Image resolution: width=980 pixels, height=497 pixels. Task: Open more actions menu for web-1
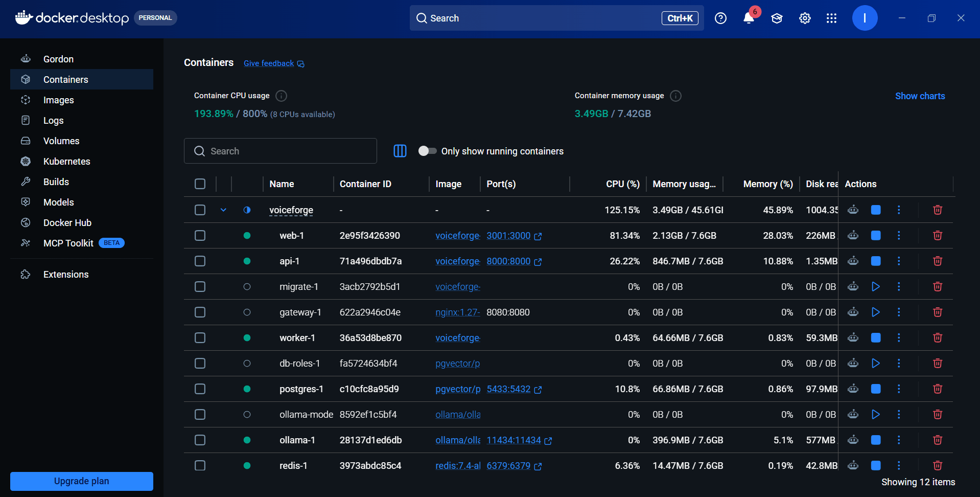899,235
